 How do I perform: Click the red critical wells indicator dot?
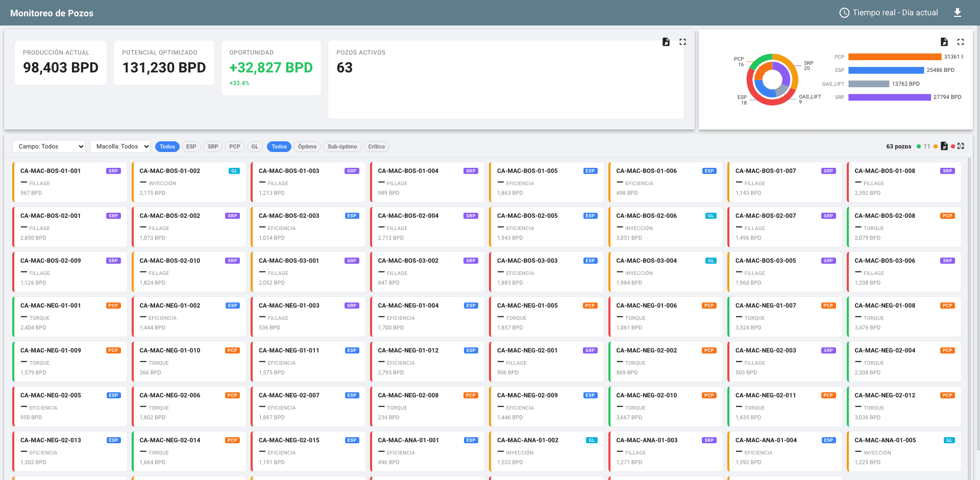coord(952,146)
